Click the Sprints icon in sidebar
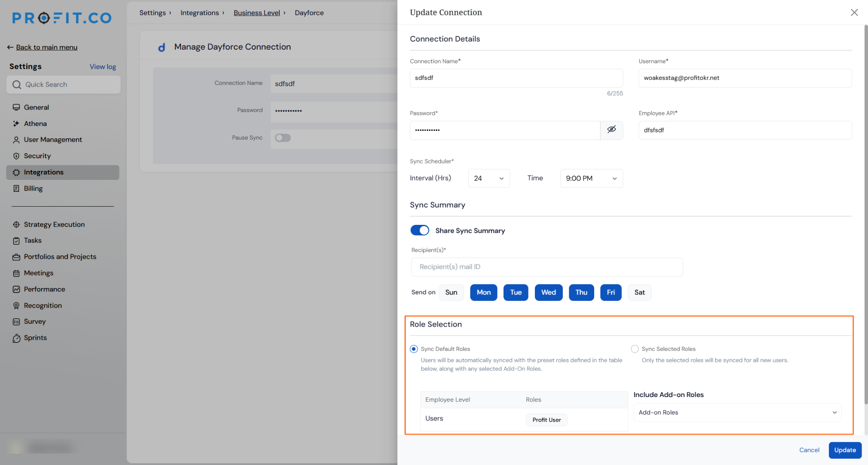The image size is (868, 465). point(16,338)
